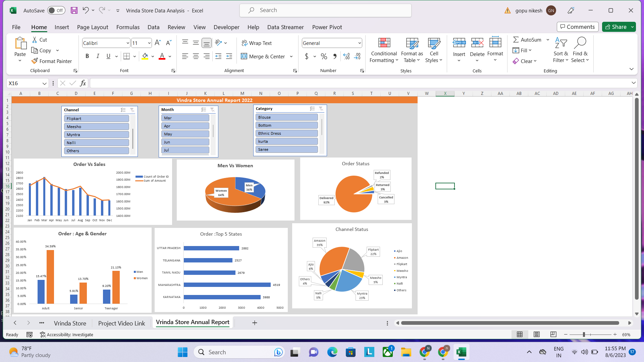Viewport: 644px width, 362px height.
Task: Open the Font name dropdown
Action: pos(128,43)
